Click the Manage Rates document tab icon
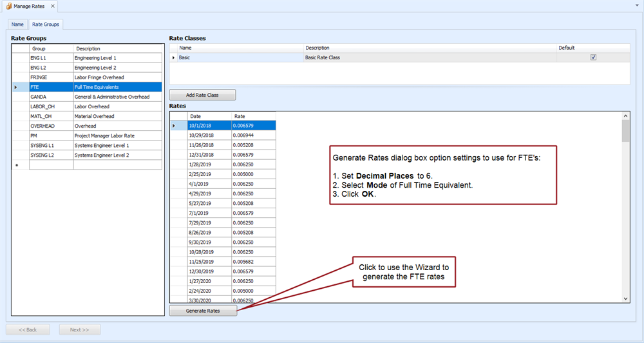The width and height of the screenshot is (644, 343). tap(8, 6)
